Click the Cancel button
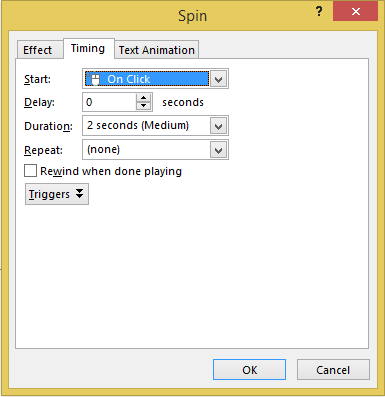Viewport: 385px width, 397px height. [333, 369]
